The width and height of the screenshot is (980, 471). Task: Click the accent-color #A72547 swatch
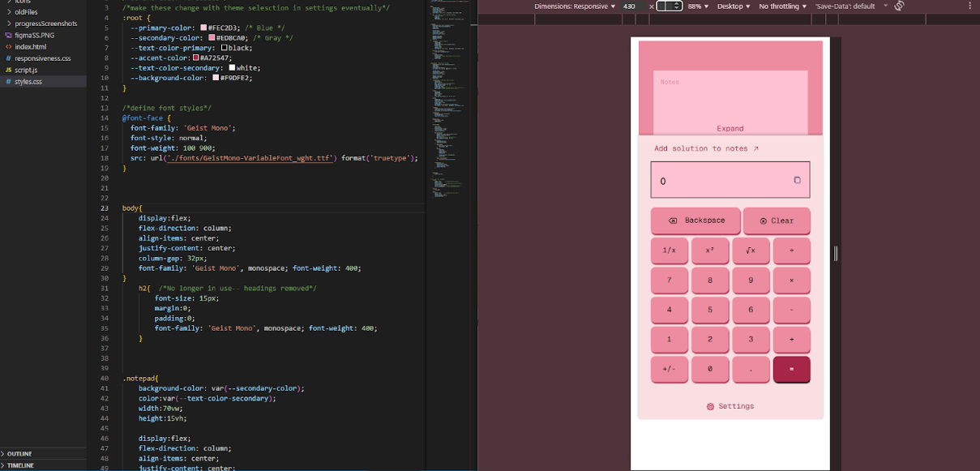point(195,58)
